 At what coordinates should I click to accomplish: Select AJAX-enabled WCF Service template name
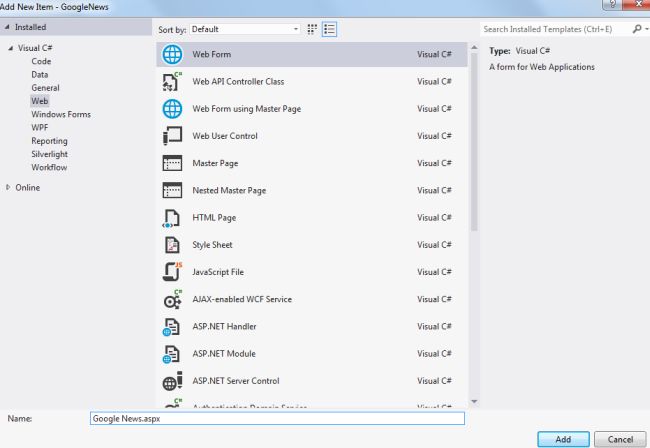[242, 299]
